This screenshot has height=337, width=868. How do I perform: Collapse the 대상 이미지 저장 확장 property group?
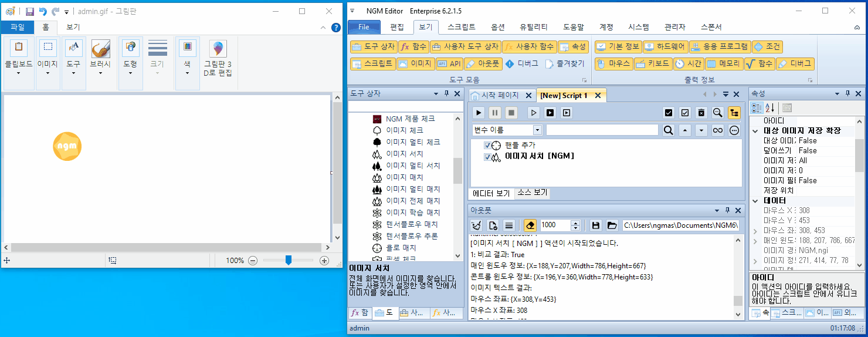[755, 131]
